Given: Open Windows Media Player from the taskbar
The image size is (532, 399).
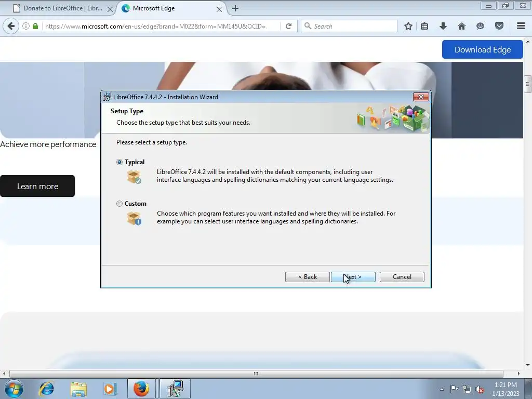Looking at the screenshot, I should click(110, 389).
